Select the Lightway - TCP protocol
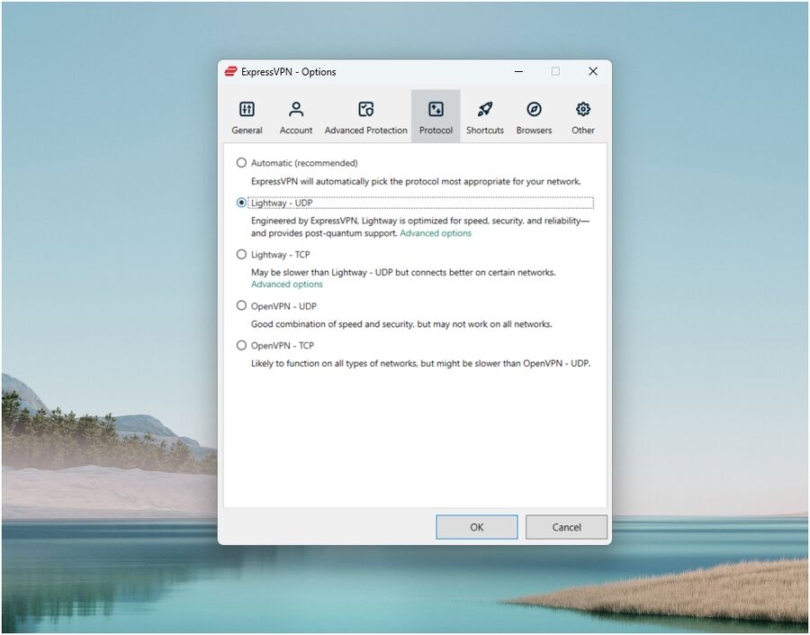This screenshot has height=635, width=810. click(x=241, y=254)
